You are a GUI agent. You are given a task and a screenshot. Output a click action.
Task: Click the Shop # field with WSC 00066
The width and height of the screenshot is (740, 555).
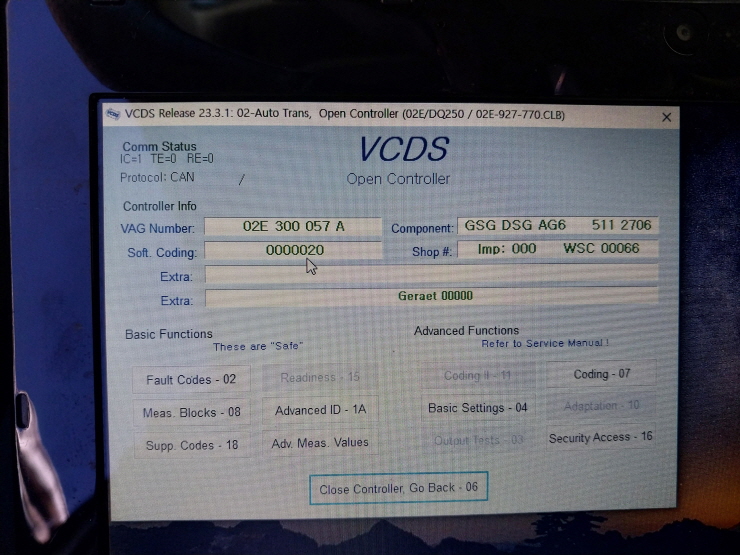pos(557,249)
